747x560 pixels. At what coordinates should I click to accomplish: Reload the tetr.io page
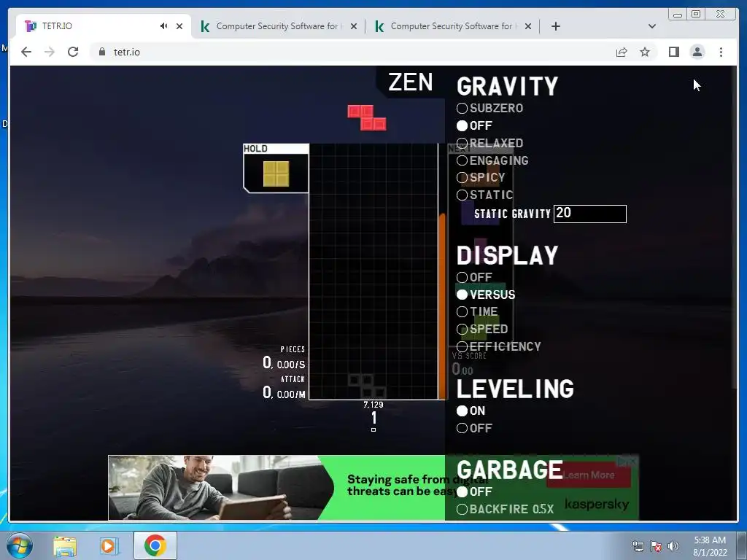pos(73,52)
